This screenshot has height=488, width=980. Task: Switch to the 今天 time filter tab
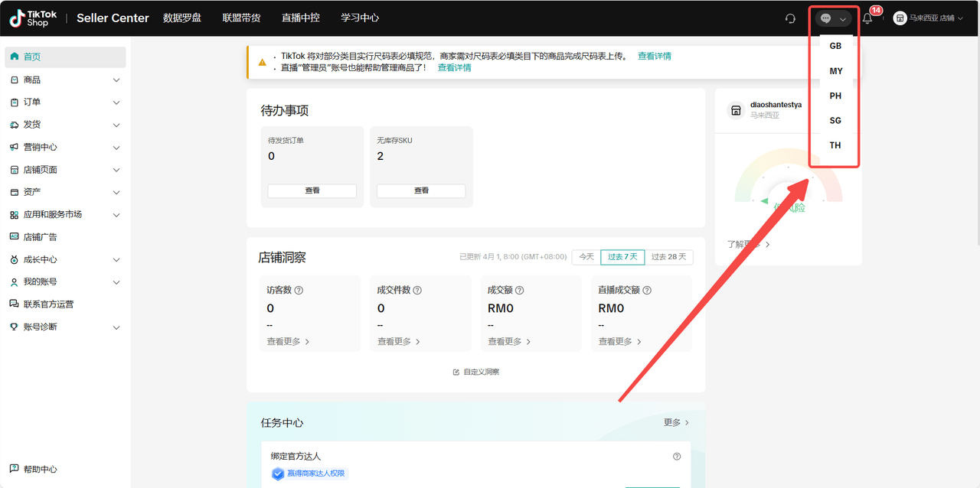pos(586,257)
